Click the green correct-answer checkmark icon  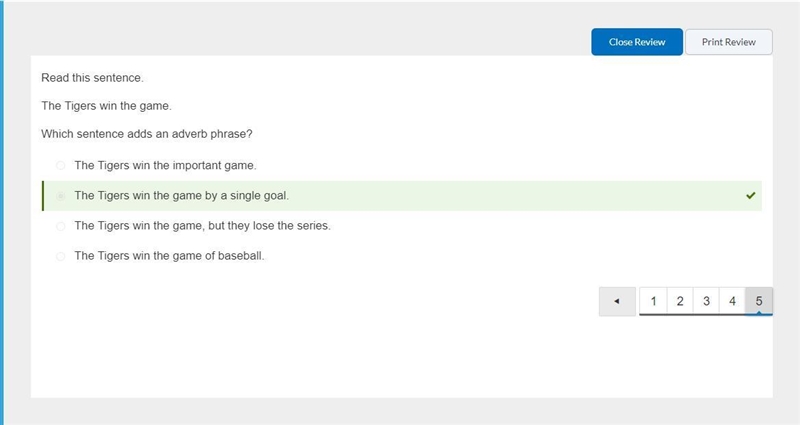coord(751,195)
